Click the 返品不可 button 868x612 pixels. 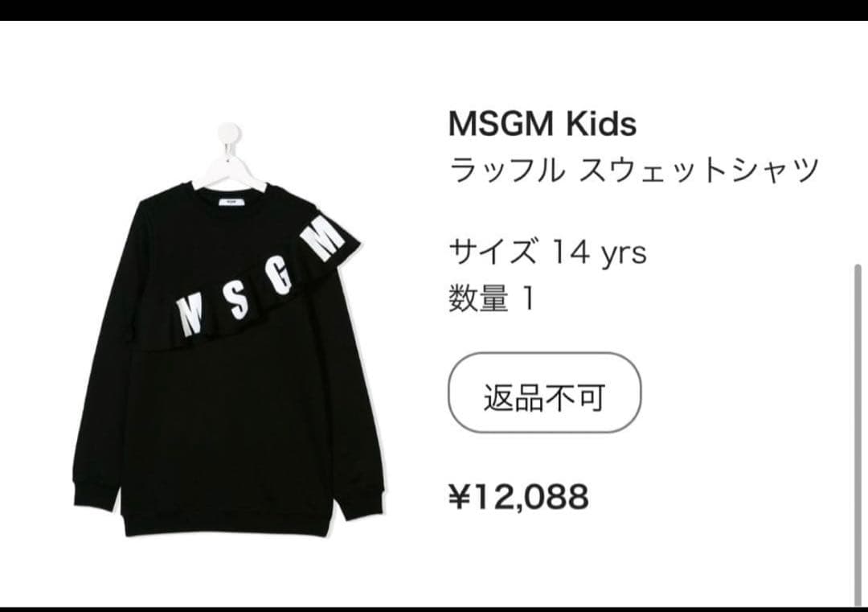(x=544, y=392)
